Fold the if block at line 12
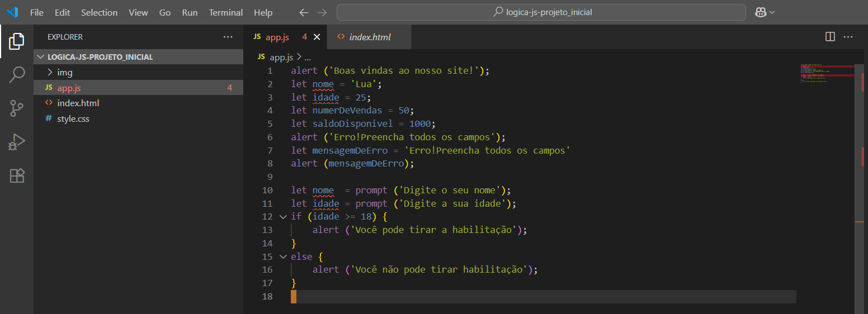The height and width of the screenshot is (314, 868). click(283, 217)
